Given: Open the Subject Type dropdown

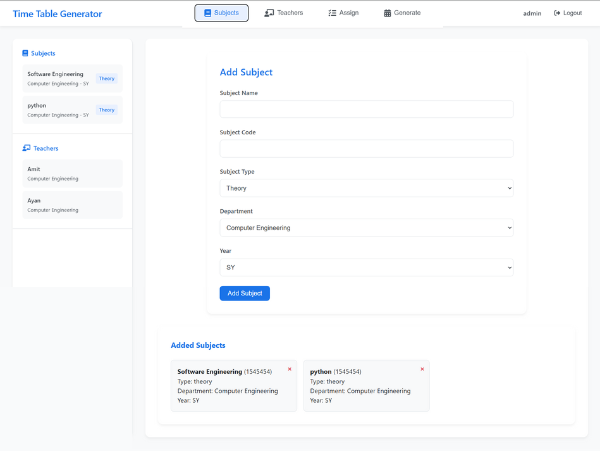Looking at the screenshot, I should pos(366,188).
